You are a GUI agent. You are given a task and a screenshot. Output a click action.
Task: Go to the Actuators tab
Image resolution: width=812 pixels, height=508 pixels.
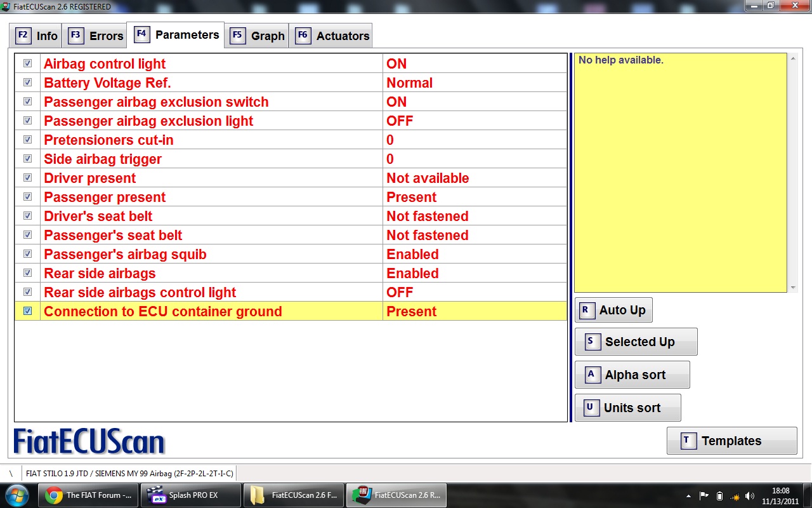(x=331, y=36)
